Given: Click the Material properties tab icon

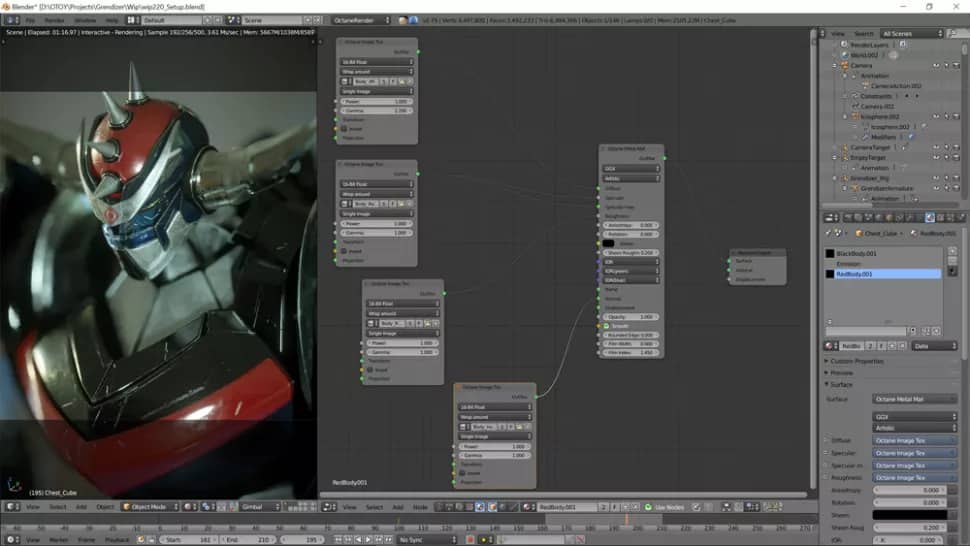Looking at the screenshot, I should (x=929, y=217).
